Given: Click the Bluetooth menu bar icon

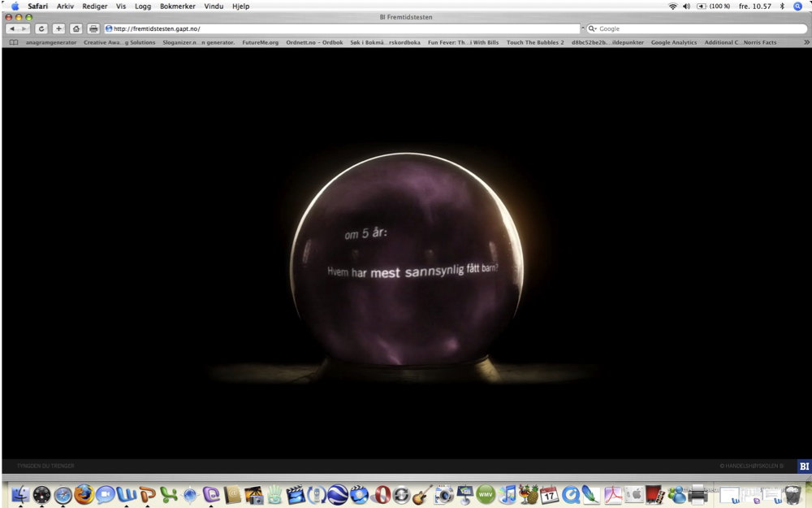Looking at the screenshot, I should click(783, 7).
